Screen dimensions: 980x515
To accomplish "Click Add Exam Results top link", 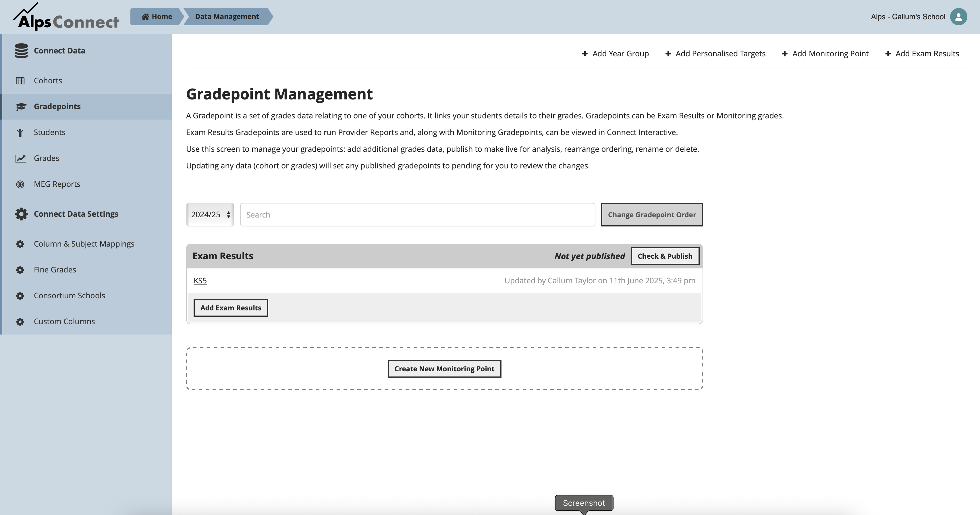I will 922,54.
